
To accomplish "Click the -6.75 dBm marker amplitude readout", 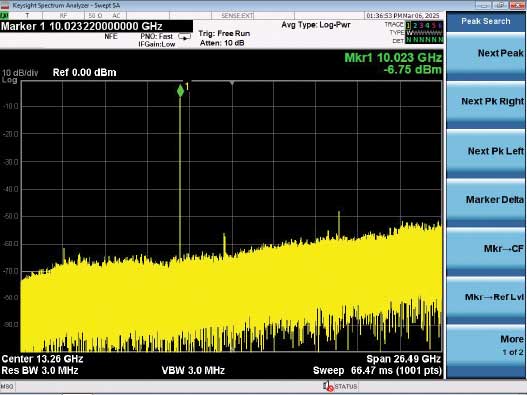I will coord(412,70).
